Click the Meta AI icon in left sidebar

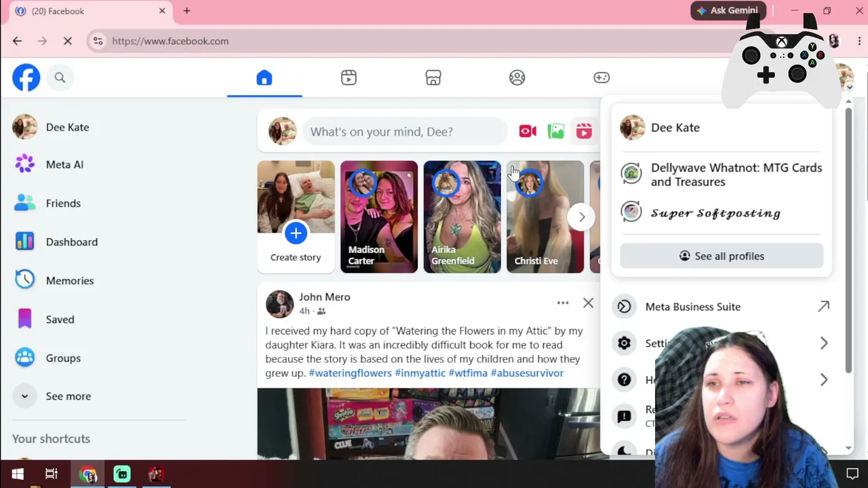pyautogui.click(x=25, y=164)
